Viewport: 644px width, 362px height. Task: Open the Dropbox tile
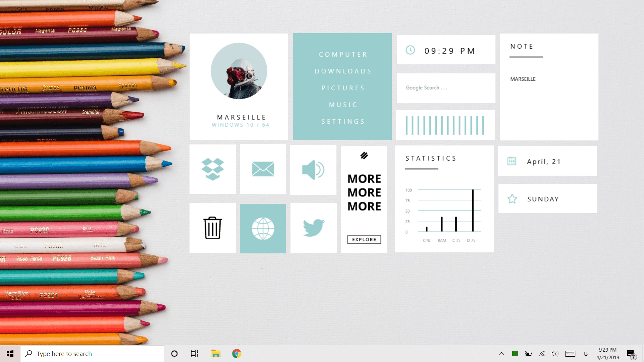[213, 169]
